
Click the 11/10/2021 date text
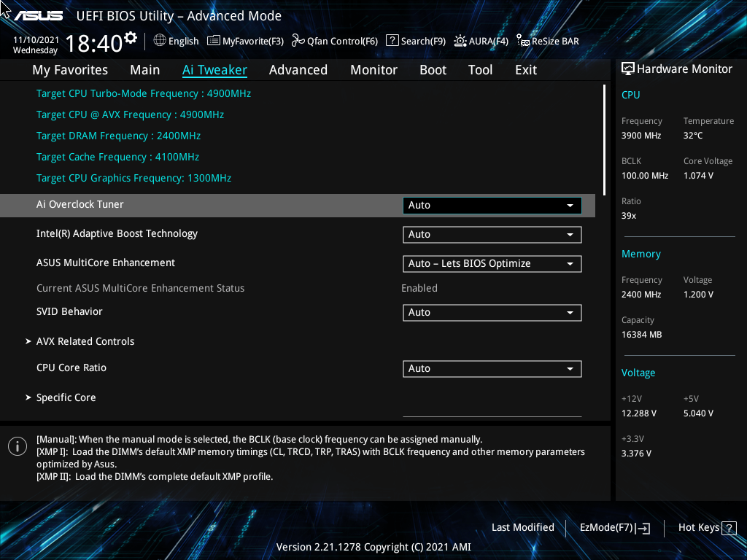point(36,40)
